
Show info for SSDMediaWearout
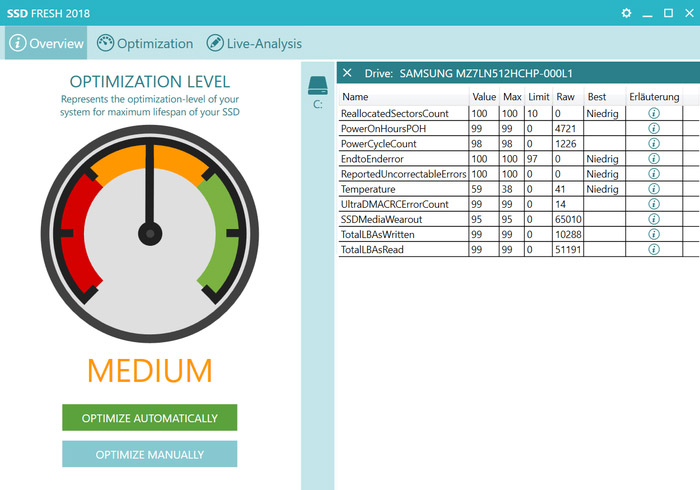coord(654,219)
